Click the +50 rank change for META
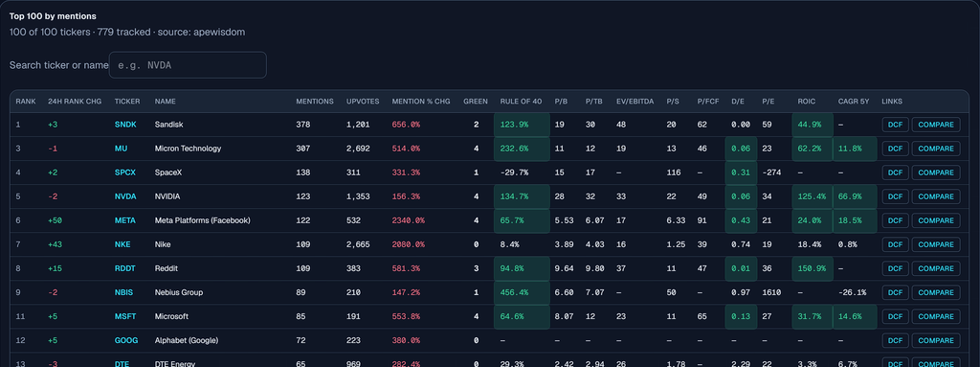This screenshot has height=367, width=980. (55, 220)
